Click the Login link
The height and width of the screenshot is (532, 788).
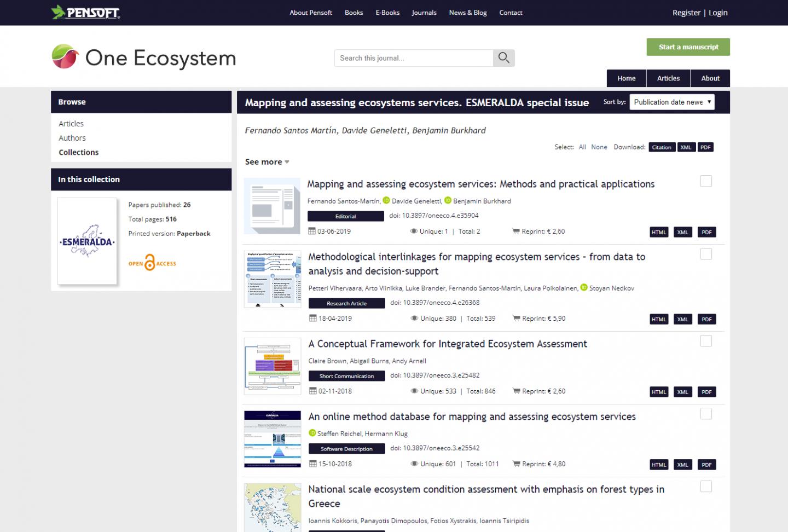(x=718, y=13)
